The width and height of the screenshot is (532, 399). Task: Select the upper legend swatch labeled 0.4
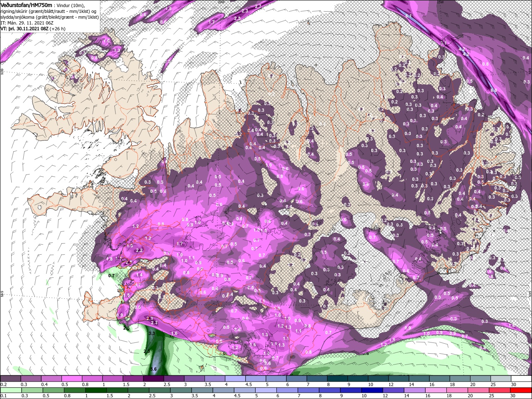[x=51, y=379]
